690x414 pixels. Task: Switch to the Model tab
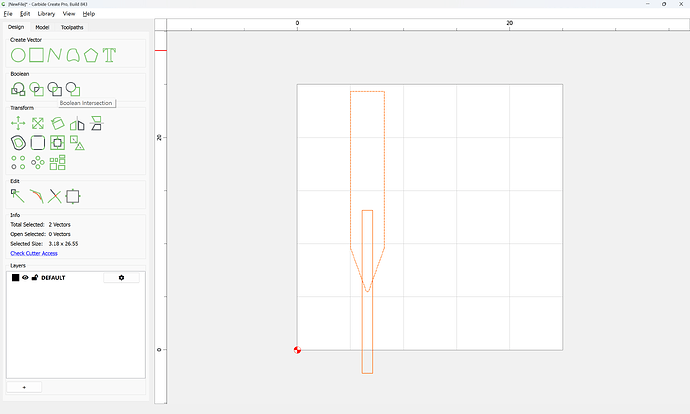42,27
